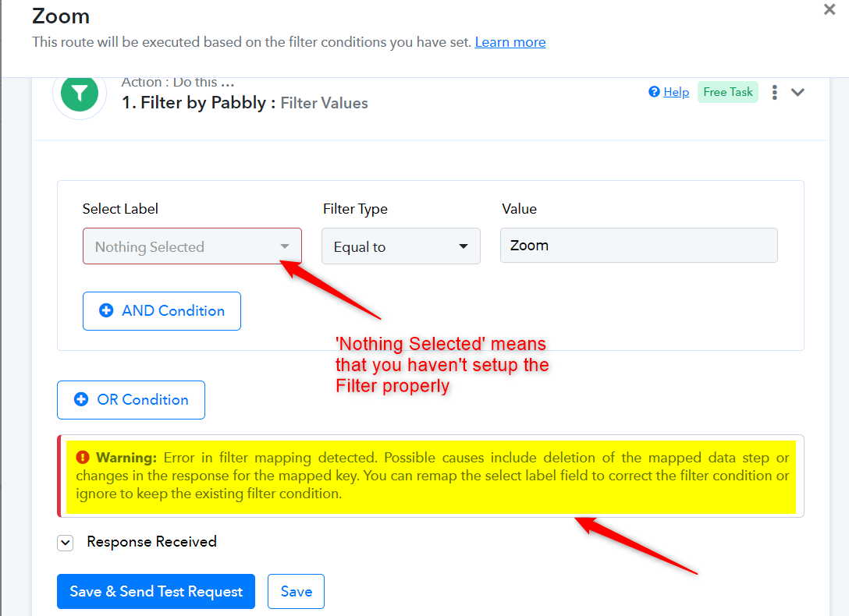Image resolution: width=849 pixels, height=616 pixels.
Task: Click the red warning exclamation icon
Action: (82, 458)
